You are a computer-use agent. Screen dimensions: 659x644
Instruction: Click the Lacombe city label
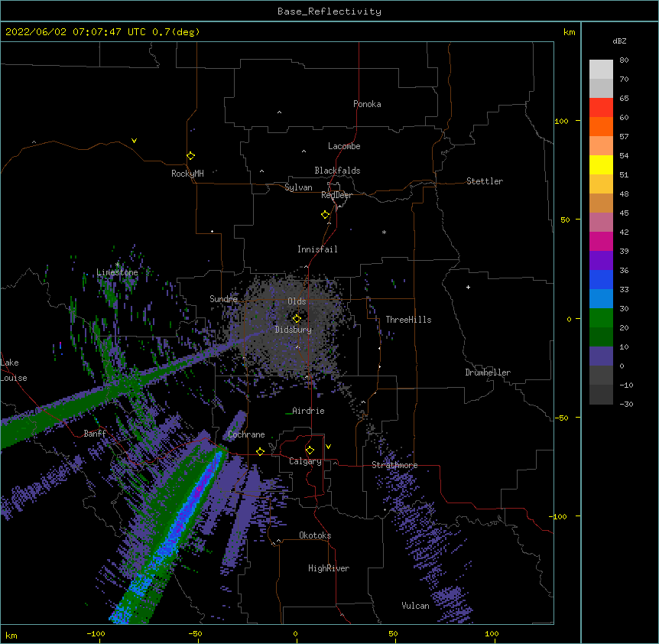click(344, 146)
